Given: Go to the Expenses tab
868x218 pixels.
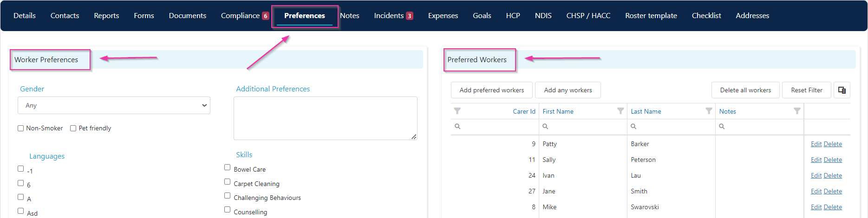Looking at the screenshot, I should pos(443,16).
